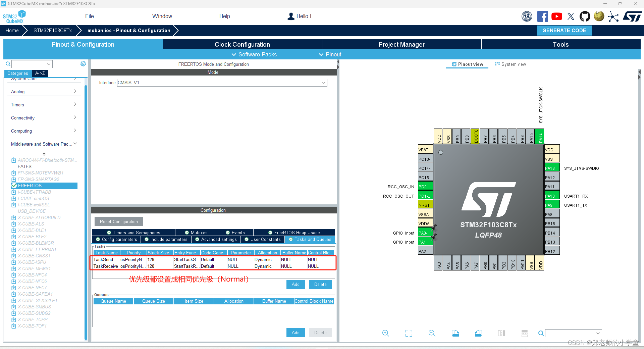Open the pin search combo box
The image size is (644, 349).
click(x=574, y=333)
